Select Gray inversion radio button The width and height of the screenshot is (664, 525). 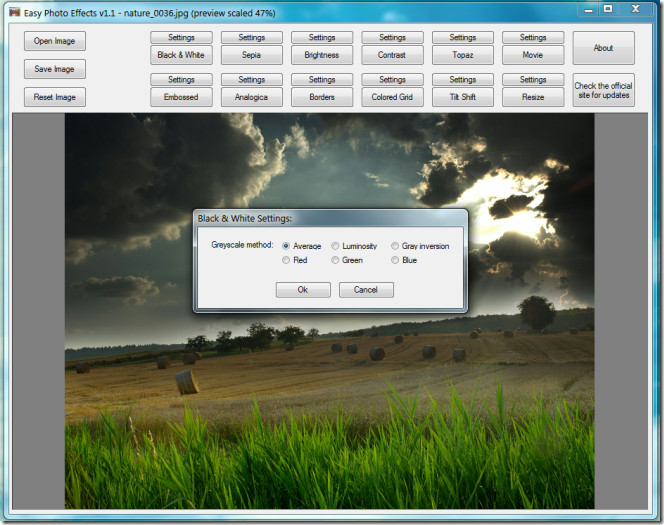[396, 246]
